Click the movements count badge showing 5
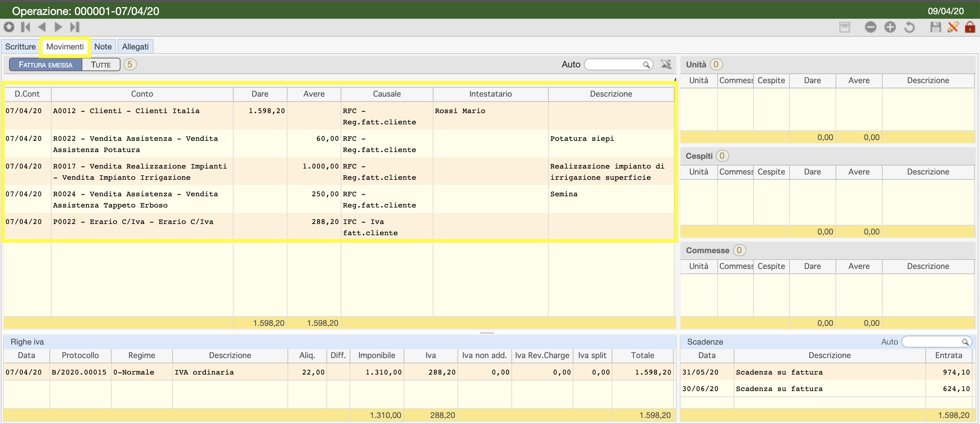 (130, 64)
